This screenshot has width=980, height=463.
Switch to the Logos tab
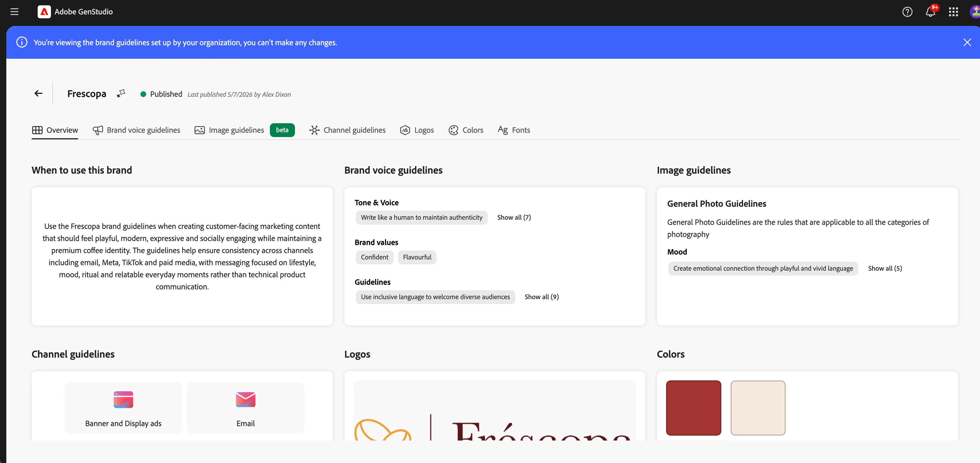[417, 130]
